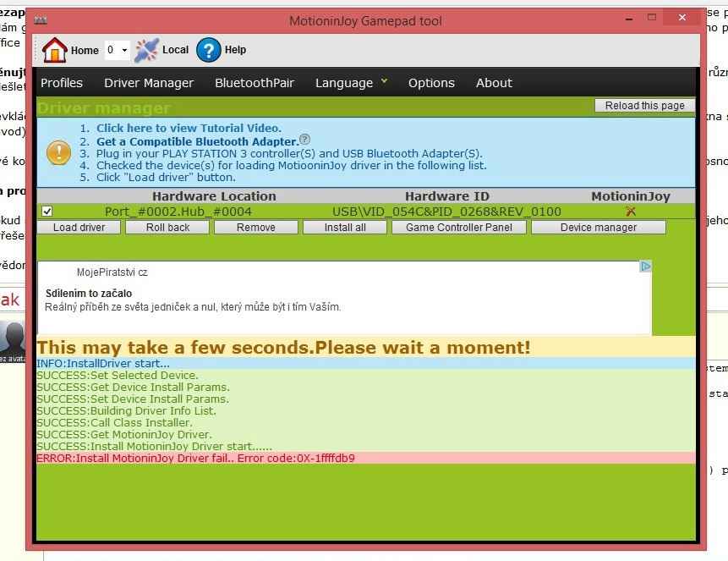This screenshot has width=728, height=561.
Task: Expand the Language menu arrow
Action: (x=384, y=81)
